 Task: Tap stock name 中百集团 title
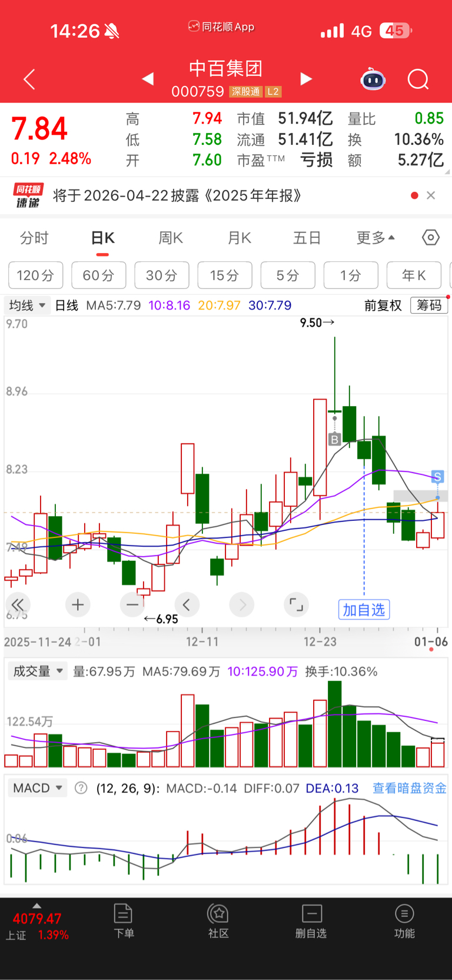click(x=225, y=68)
